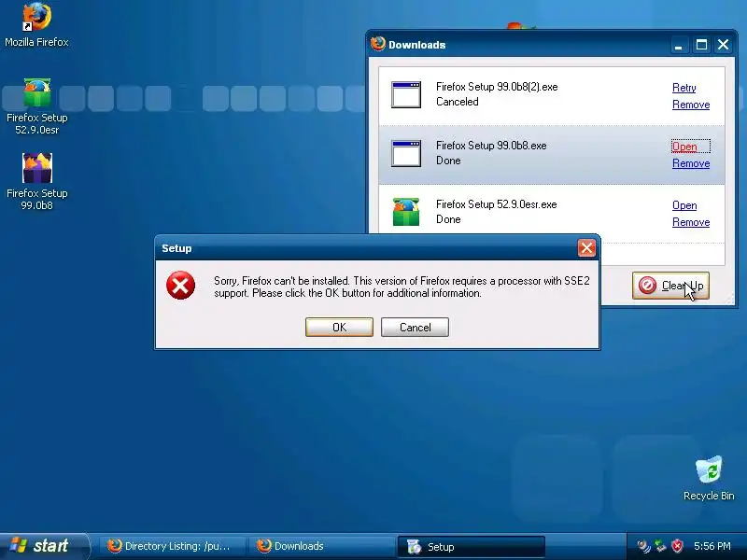Click the first system tray icon
Screen dimensions: 747x560
643,546
